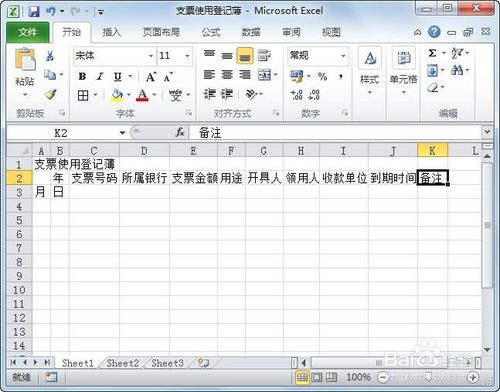Toggle Bold formatting
The width and height of the screenshot is (500, 392).
coord(82,76)
